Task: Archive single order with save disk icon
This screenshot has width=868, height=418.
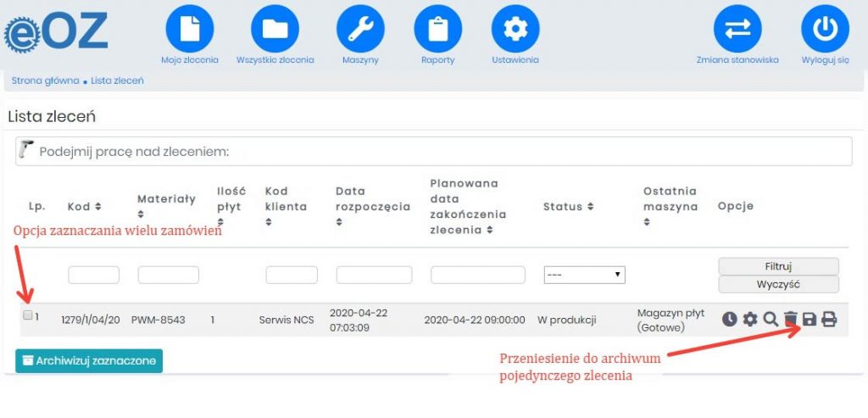Action: click(810, 319)
